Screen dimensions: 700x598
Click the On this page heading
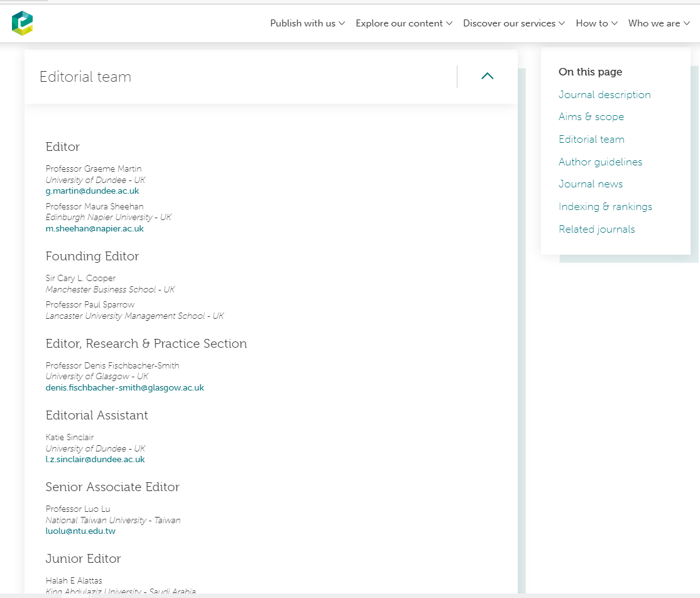point(590,72)
